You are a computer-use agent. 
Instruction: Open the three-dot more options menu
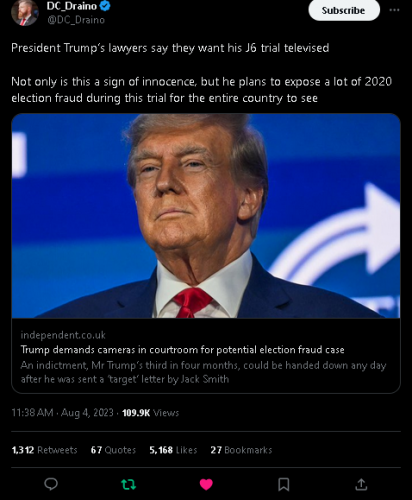[394, 10]
